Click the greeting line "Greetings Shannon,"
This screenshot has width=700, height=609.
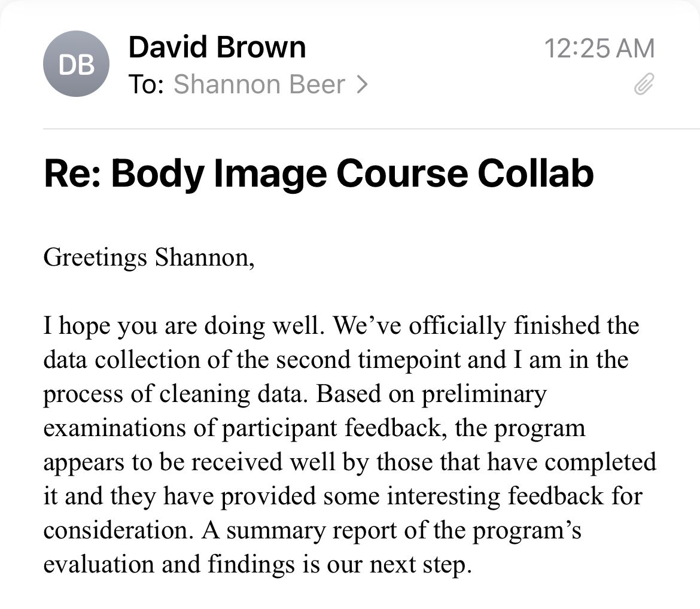[148, 257]
